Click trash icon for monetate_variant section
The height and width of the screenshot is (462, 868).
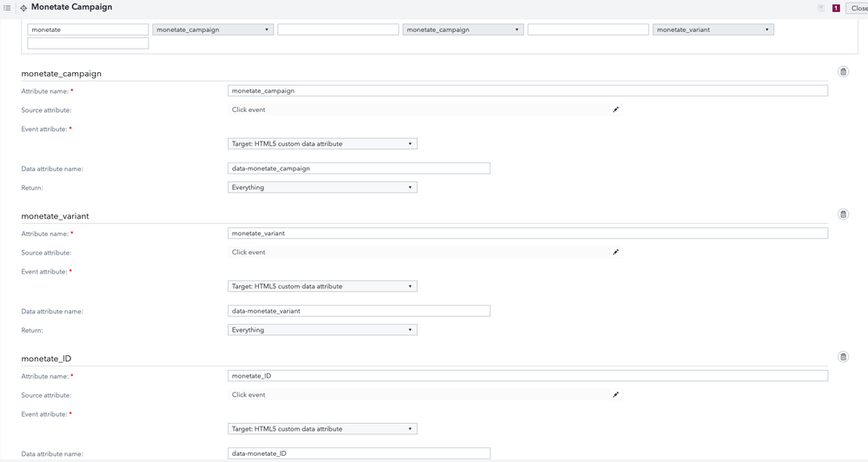843,214
